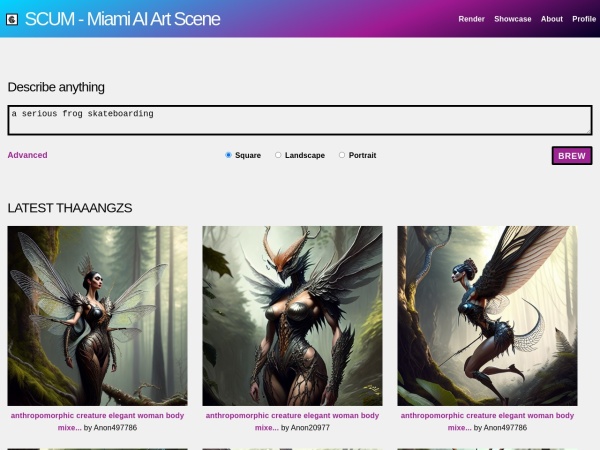600x450 pixels.
Task: Go to the Render menu item
Action: (x=471, y=19)
